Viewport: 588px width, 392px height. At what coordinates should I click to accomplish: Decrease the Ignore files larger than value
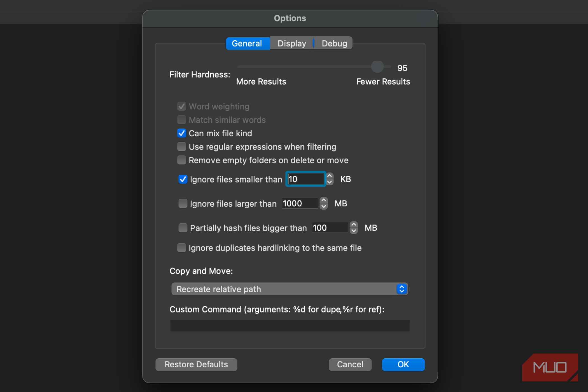[324, 207]
